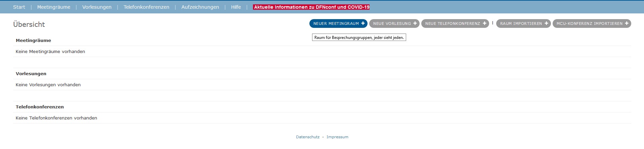Click the plus icon on Neuer Meetingraum
The width and height of the screenshot is (644, 149).
coord(363,23)
